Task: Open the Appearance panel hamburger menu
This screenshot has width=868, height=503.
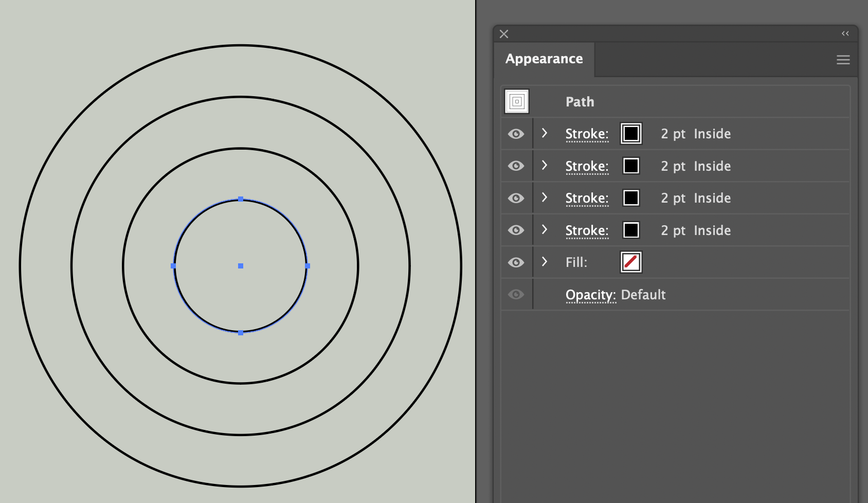Action: [x=843, y=60]
